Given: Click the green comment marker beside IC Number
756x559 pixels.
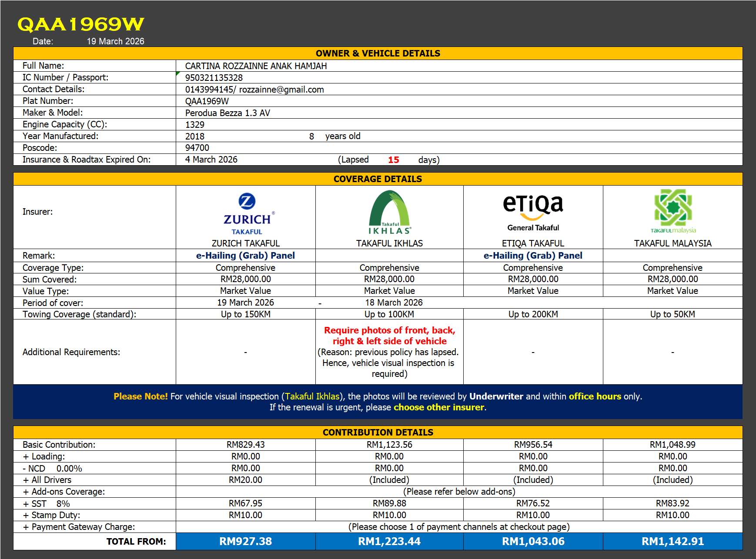Looking at the screenshot, I should coord(178,73).
